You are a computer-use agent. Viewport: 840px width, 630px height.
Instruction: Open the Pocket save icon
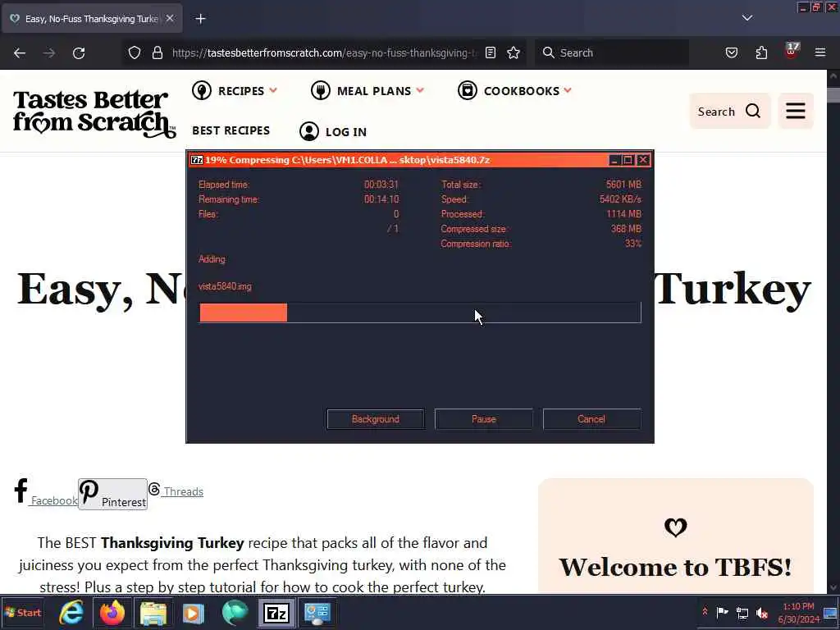tap(732, 52)
